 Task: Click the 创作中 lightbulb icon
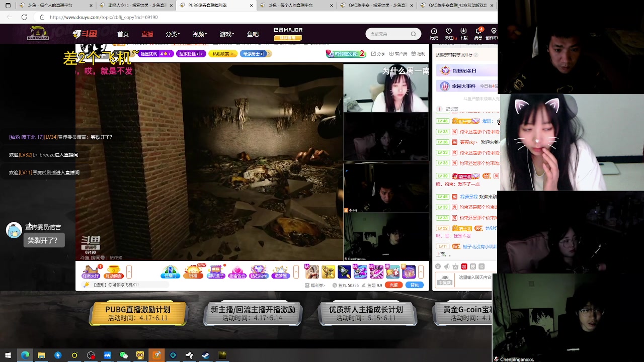click(493, 34)
